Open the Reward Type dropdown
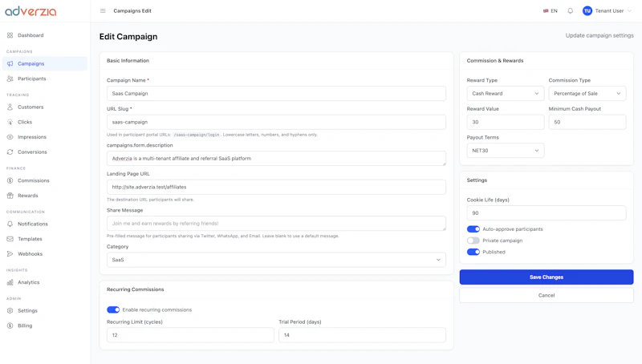This screenshot has width=642, height=364. point(506,93)
